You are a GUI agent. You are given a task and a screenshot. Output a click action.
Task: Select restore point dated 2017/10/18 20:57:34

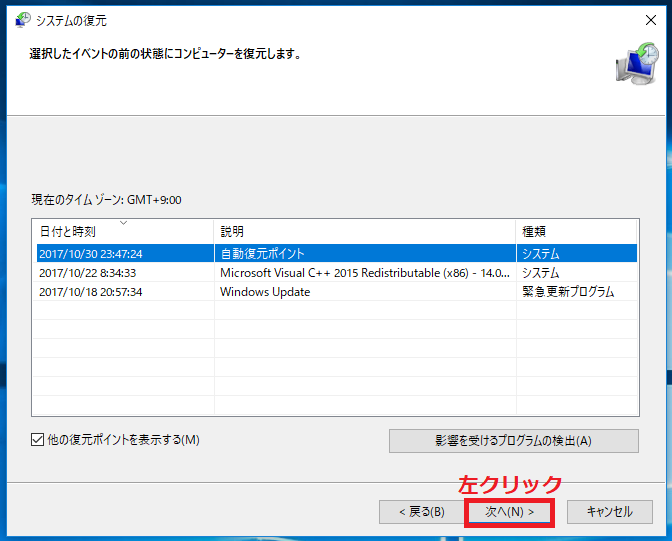point(337,292)
